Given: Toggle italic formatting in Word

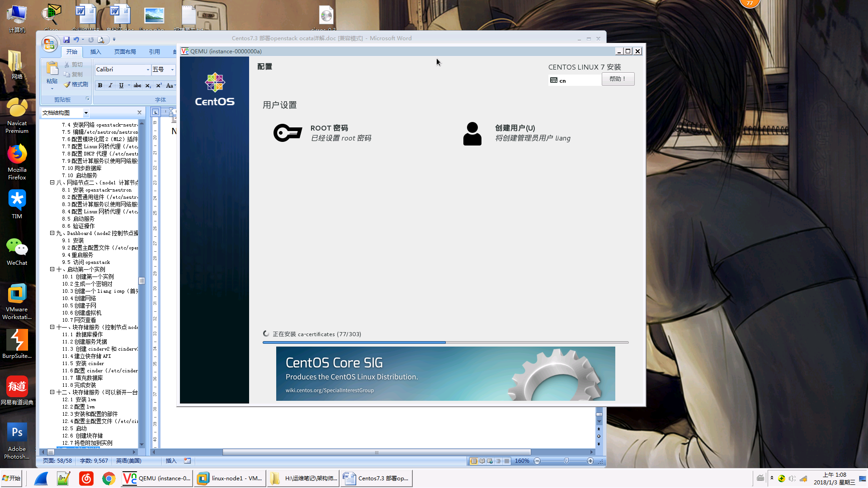Looking at the screenshot, I should point(110,85).
